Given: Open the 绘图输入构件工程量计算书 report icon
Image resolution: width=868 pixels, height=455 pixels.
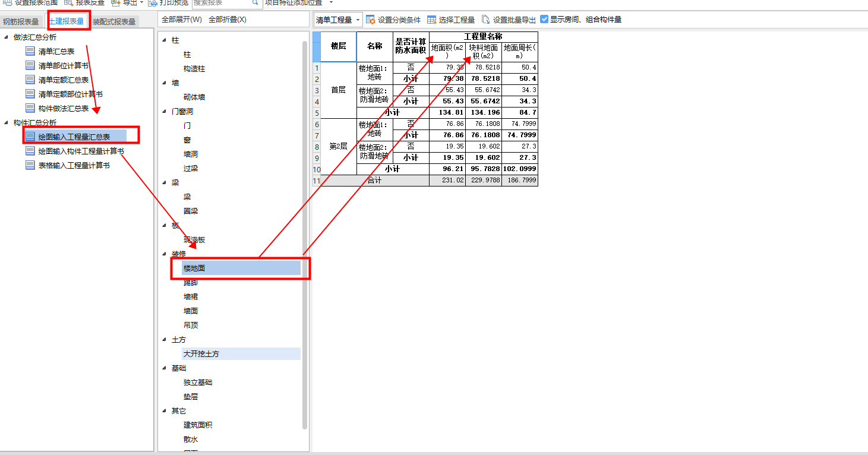Looking at the screenshot, I should point(30,151).
